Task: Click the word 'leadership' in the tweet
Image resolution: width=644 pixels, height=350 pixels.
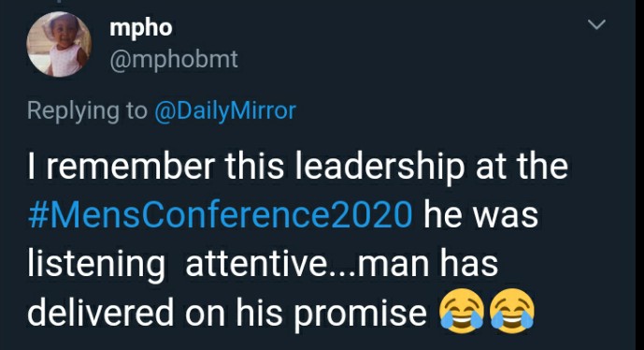Action: click(379, 168)
